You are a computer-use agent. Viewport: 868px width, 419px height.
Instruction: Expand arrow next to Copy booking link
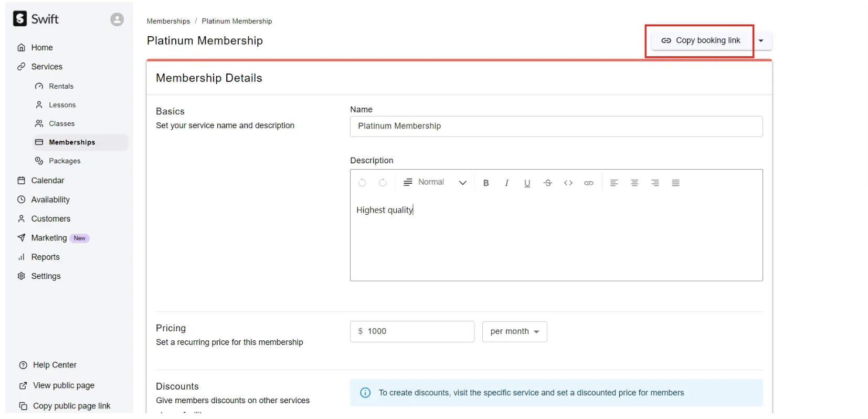pyautogui.click(x=761, y=41)
